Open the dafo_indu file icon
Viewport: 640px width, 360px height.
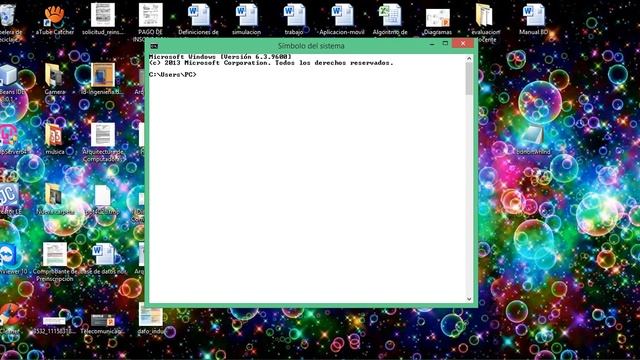point(150,315)
